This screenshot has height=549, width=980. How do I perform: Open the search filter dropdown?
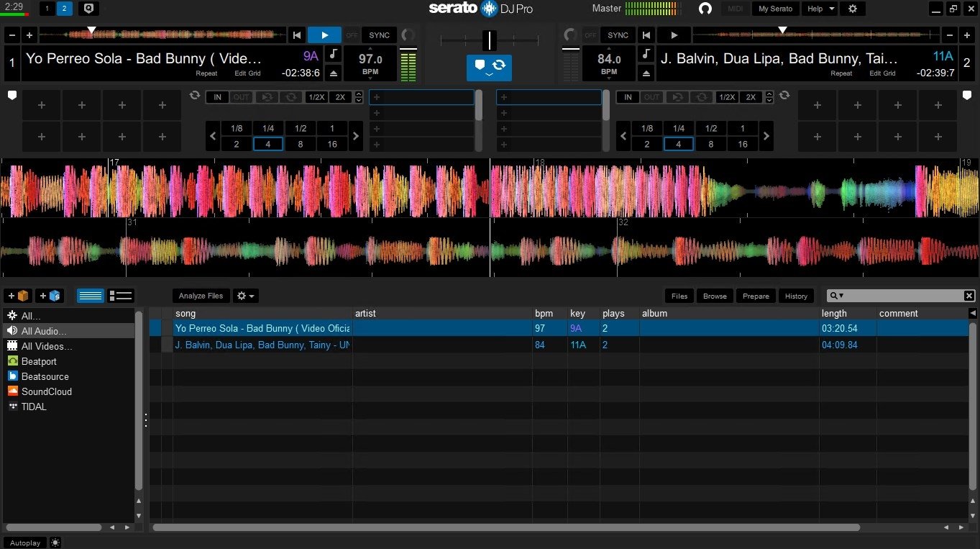coord(840,296)
